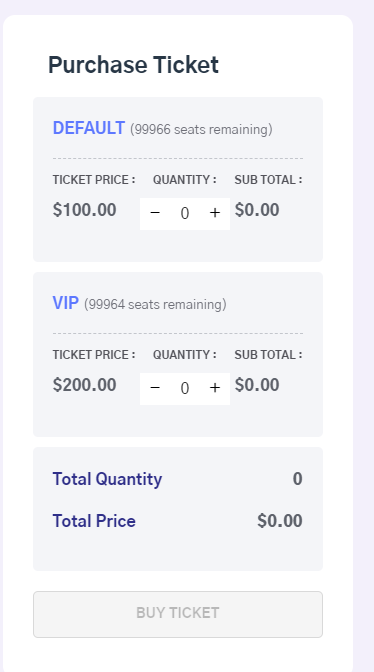Click the DEFAULT sub total amount
374x672 pixels.
coord(257,210)
